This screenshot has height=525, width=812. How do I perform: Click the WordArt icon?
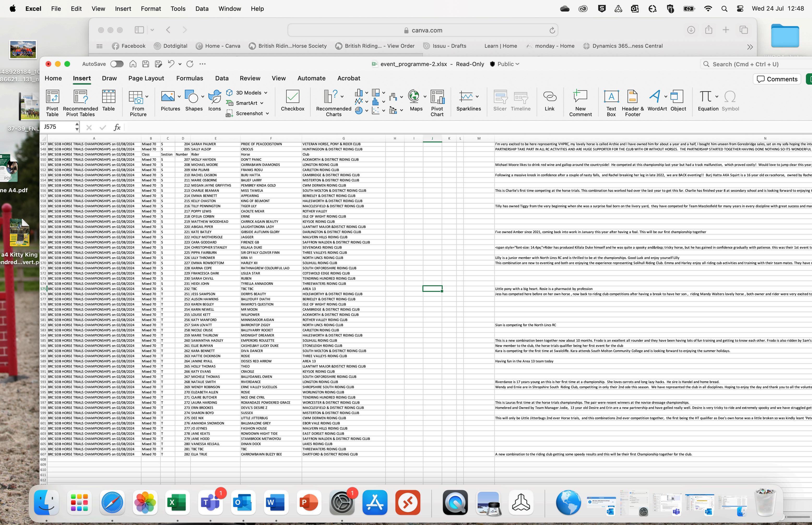coord(654,97)
